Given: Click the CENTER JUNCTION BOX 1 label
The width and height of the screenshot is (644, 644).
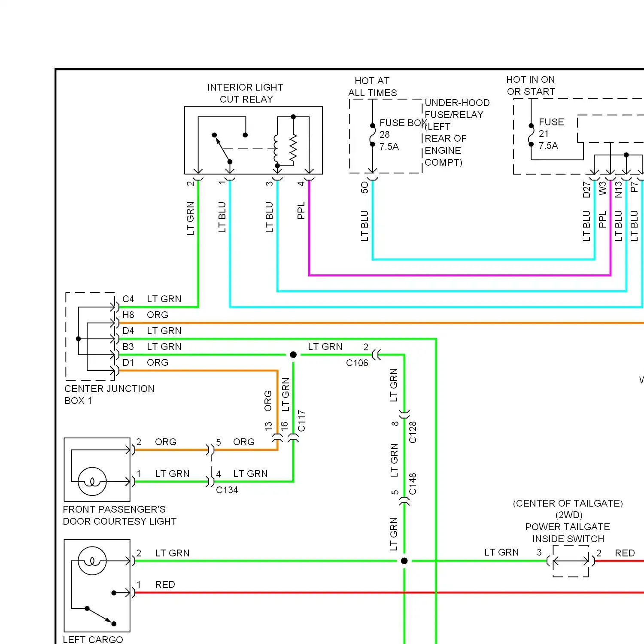Looking at the screenshot, I should pyautogui.click(x=109, y=395).
